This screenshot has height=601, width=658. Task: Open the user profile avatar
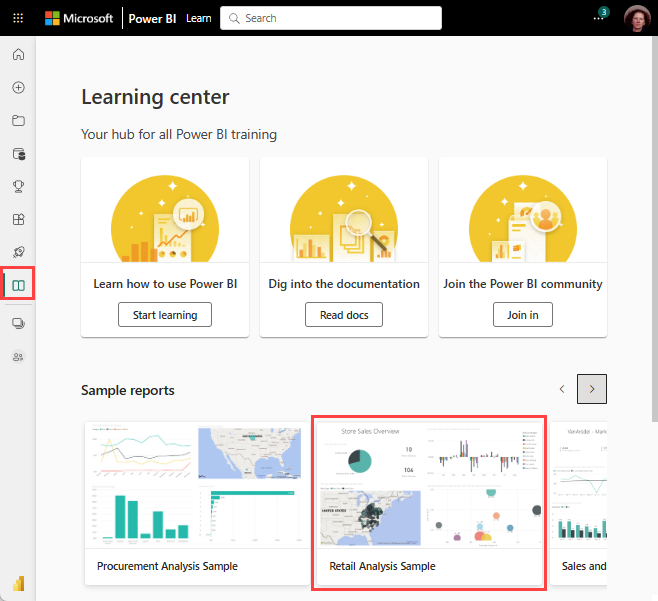[637, 18]
